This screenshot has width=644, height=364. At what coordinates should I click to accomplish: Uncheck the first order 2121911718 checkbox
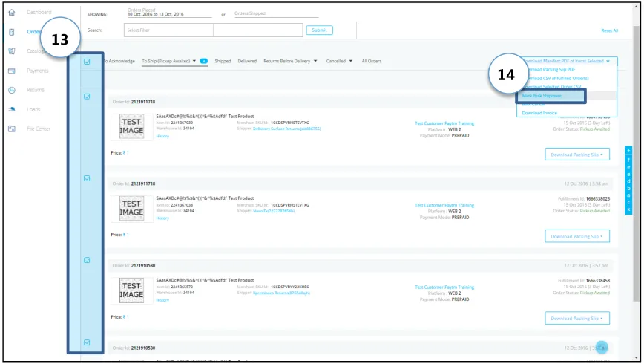[87, 97]
